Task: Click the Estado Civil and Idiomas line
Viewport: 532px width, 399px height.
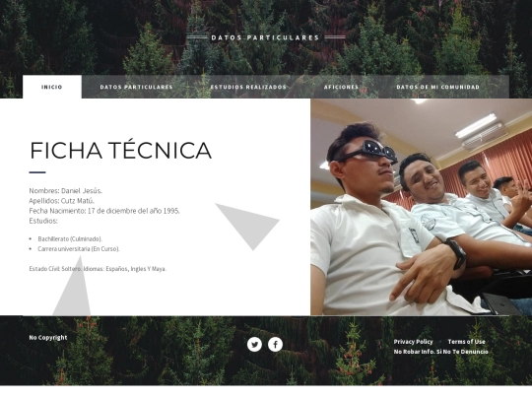Action: (x=98, y=269)
